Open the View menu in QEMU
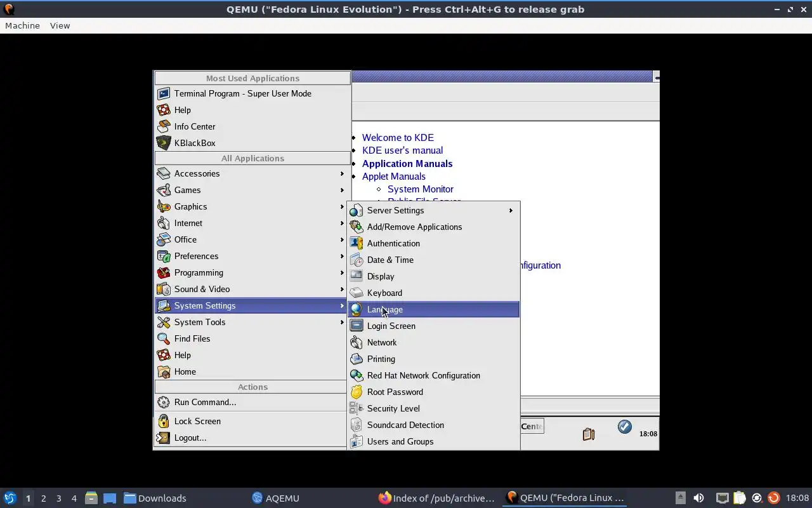812x508 pixels. 60,25
